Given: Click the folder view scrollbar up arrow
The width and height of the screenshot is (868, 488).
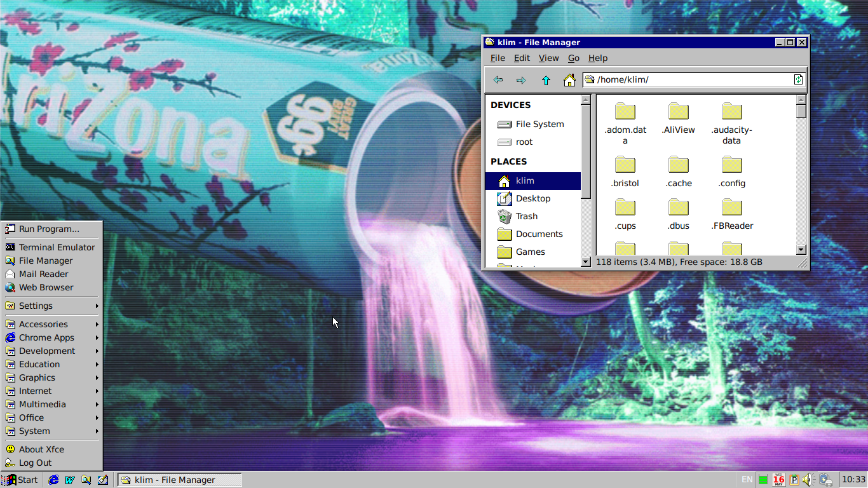Looking at the screenshot, I should (x=801, y=99).
